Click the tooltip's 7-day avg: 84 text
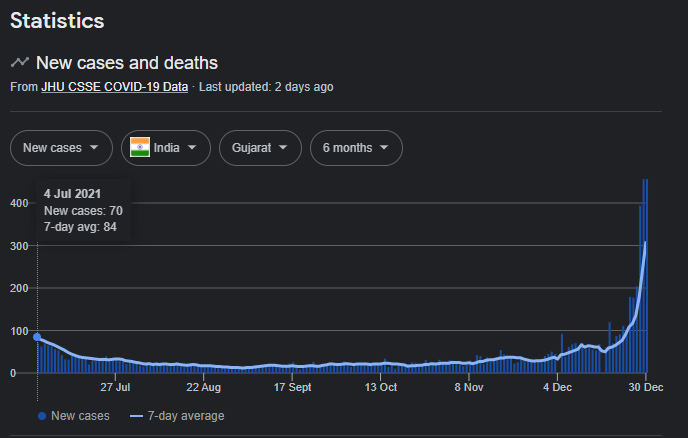Image resolution: width=688 pixels, height=438 pixels. 80,227
